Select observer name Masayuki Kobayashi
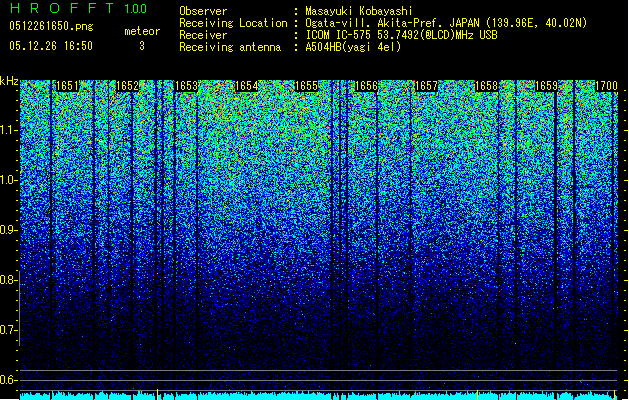The height and width of the screenshot is (400, 629). pyautogui.click(x=359, y=11)
